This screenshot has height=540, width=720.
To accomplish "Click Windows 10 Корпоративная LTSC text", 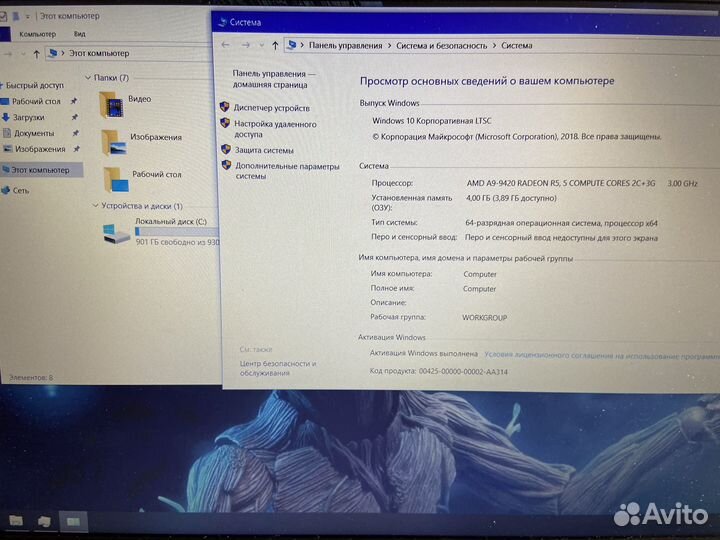I will click(x=432, y=121).
